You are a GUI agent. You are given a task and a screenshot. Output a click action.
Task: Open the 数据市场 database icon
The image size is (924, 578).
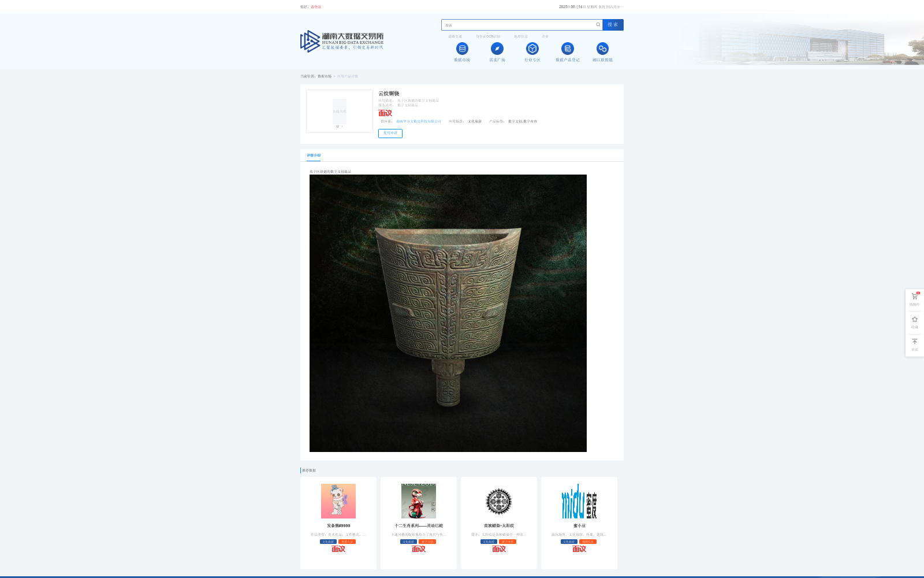[x=462, y=49]
